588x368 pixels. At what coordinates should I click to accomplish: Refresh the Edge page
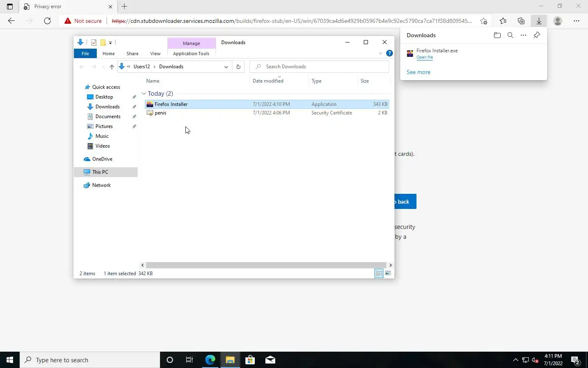[x=47, y=21]
